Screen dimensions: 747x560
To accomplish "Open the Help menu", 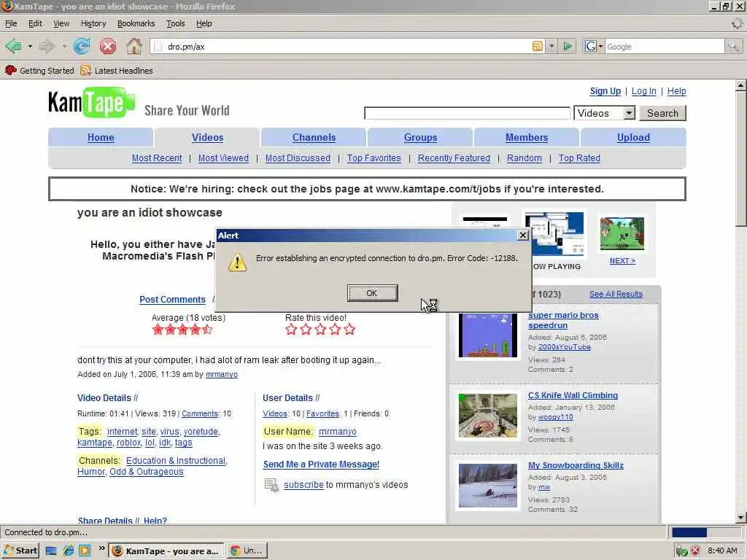I will (204, 23).
